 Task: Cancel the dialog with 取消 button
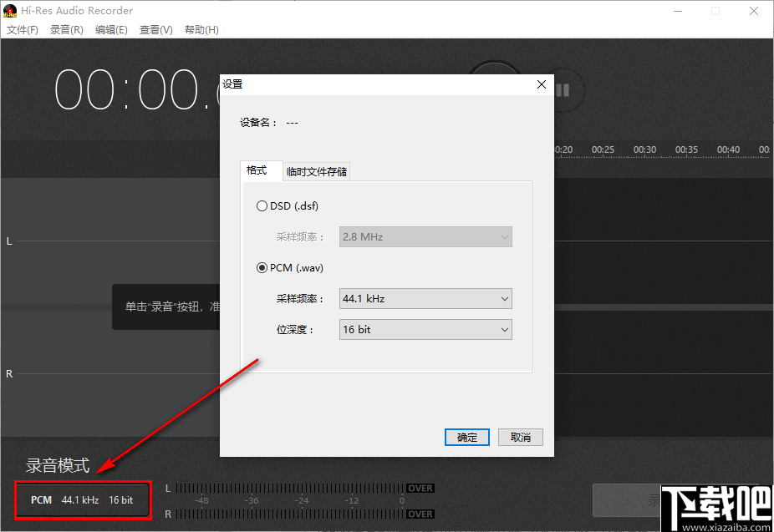tap(520, 437)
